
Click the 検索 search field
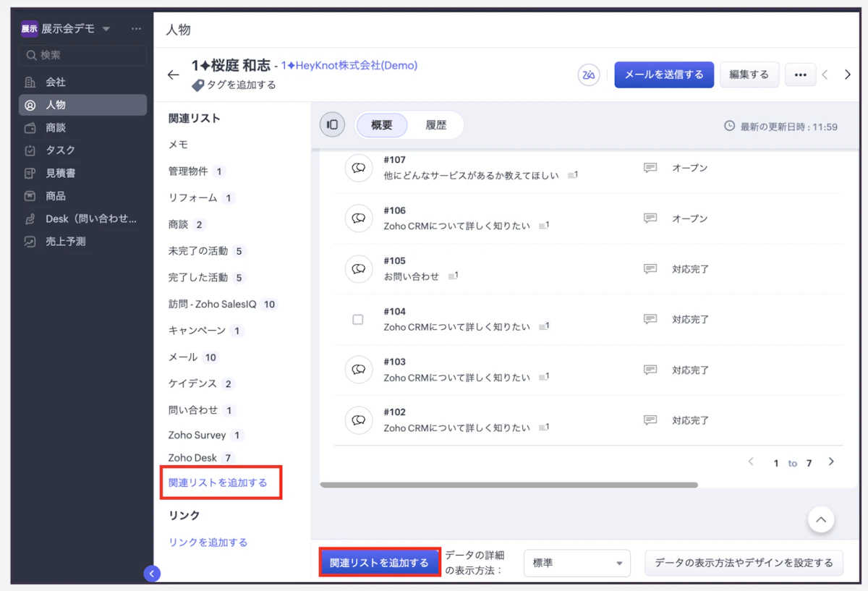pos(83,55)
